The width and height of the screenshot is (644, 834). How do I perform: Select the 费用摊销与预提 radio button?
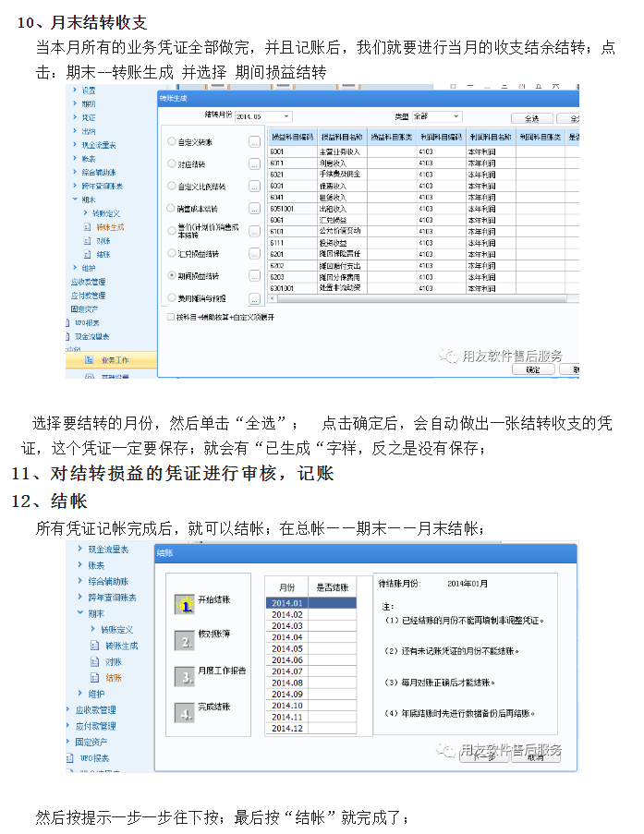171,297
